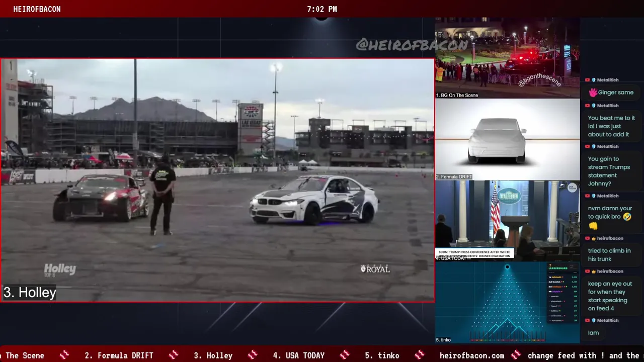
Task: Click the YouTube icon beside 'Ginger same' author
Action: coord(588,80)
